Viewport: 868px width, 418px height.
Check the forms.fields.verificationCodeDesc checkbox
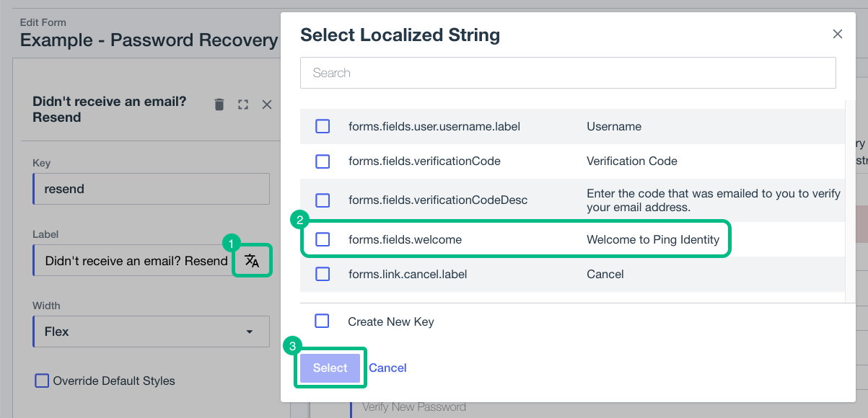(x=323, y=200)
